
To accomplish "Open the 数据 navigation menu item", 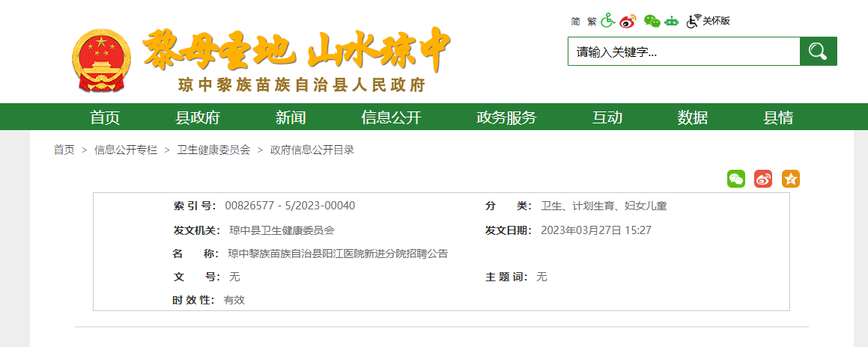I will [x=693, y=117].
